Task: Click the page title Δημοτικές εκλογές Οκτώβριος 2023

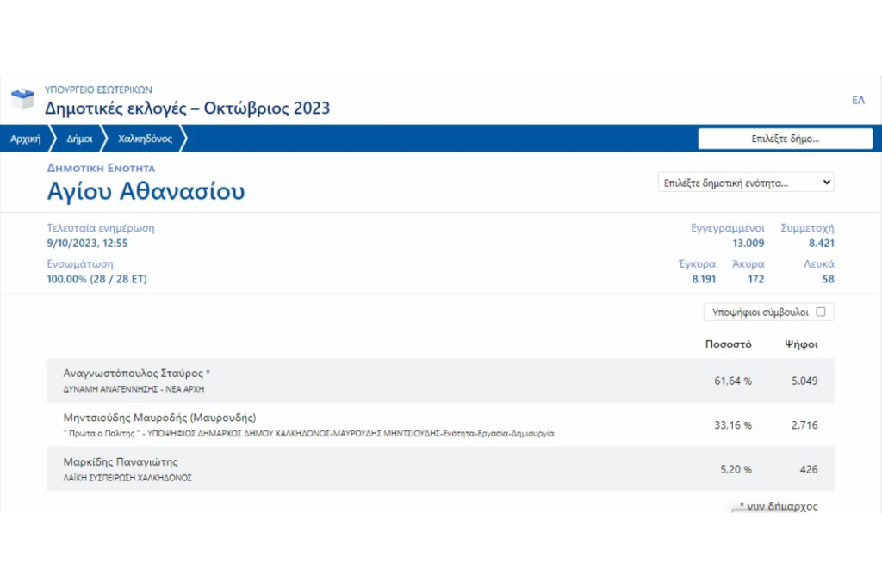Action: pos(187,108)
